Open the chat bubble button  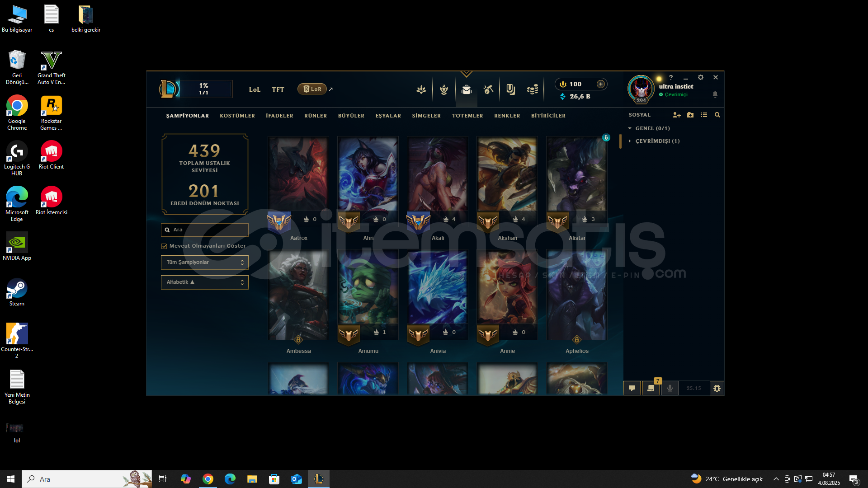click(632, 388)
